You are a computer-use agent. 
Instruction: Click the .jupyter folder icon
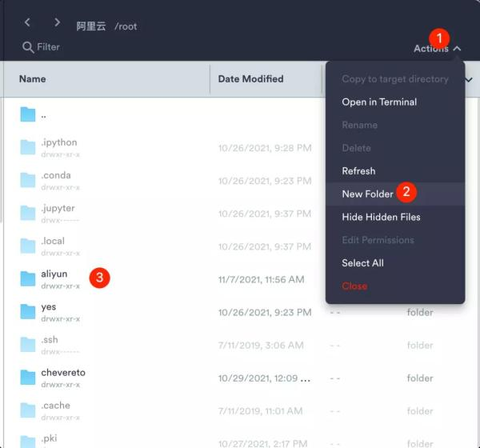tap(28, 213)
